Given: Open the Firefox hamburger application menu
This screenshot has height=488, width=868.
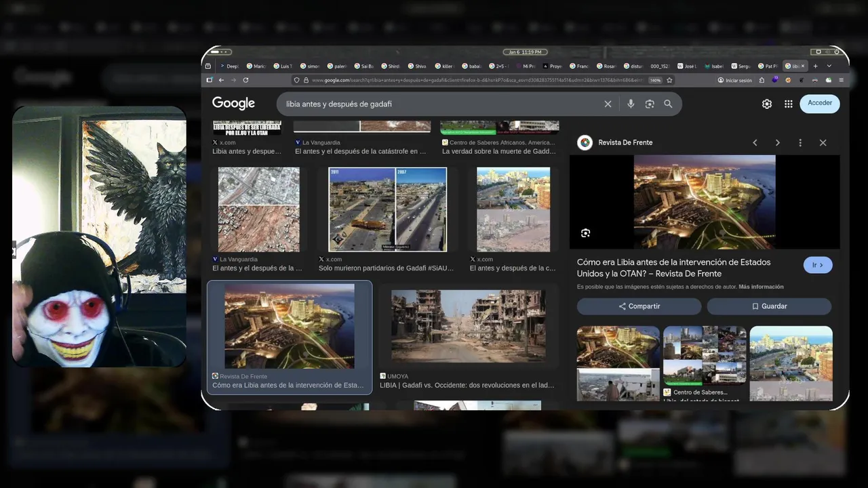Looking at the screenshot, I should pyautogui.click(x=842, y=80).
